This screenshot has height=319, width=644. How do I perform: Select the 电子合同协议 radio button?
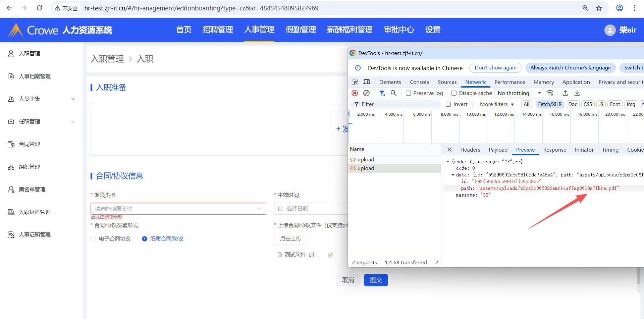pyautogui.click(x=93, y=239)
